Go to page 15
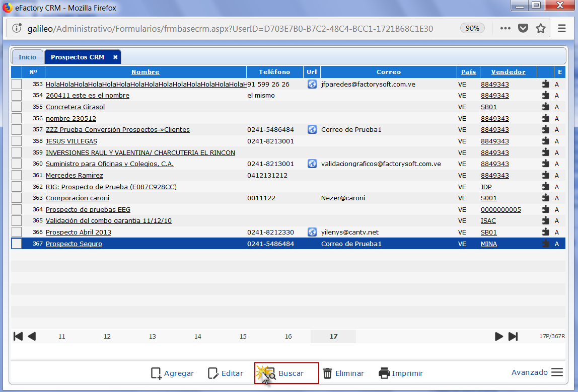This screenshot has width=578, height=392. coord(243,336)
